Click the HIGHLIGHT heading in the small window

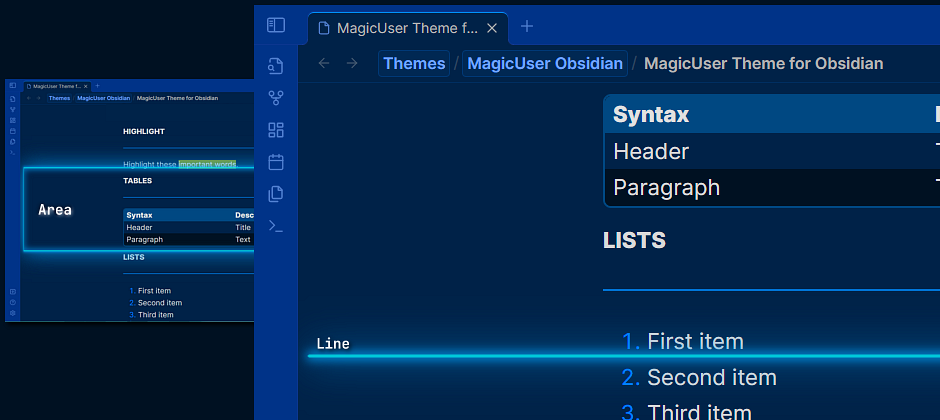(144, 131)
